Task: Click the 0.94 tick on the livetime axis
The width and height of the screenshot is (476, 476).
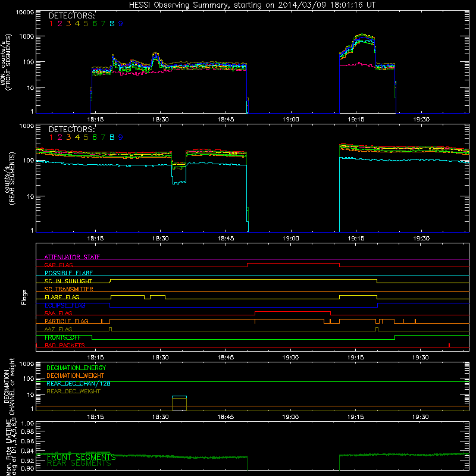Action: click(27, 451)
